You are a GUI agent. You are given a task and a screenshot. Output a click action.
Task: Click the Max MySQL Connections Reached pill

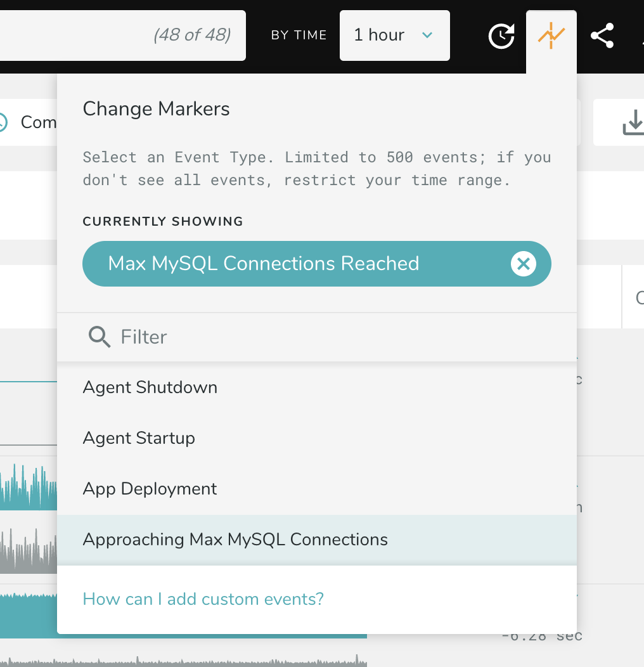[x=264, y=264]
